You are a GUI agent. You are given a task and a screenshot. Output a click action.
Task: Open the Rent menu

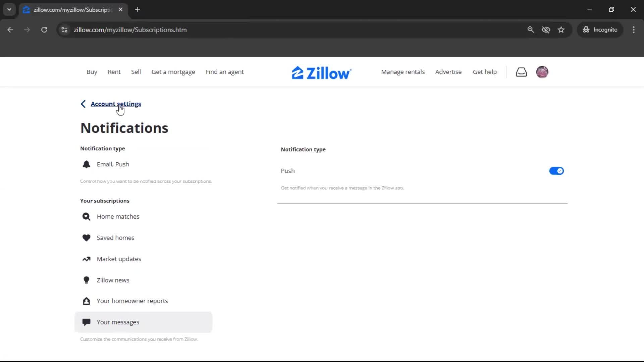click(x=114, y=72)
